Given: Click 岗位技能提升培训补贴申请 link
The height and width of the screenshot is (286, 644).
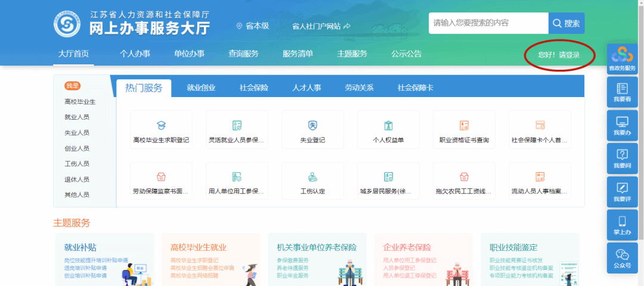Looking at the screenshot, I should (x=96, y=260).
